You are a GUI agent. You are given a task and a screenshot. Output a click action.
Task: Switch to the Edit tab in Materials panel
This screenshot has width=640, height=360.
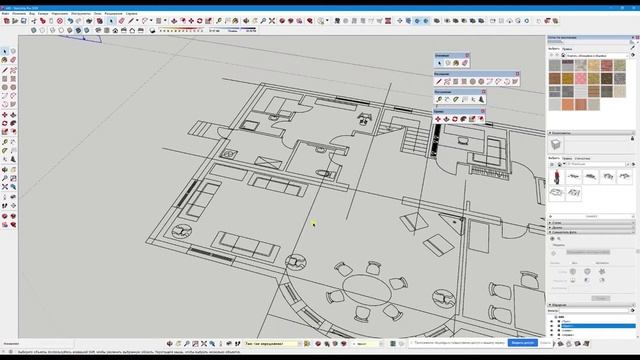point(567,49)
